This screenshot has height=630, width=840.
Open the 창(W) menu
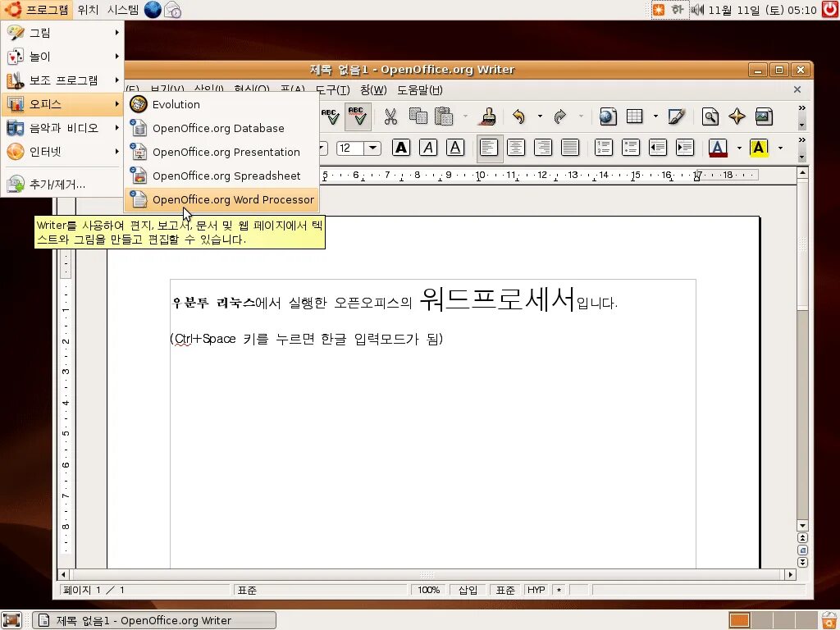tap(373, 90)
